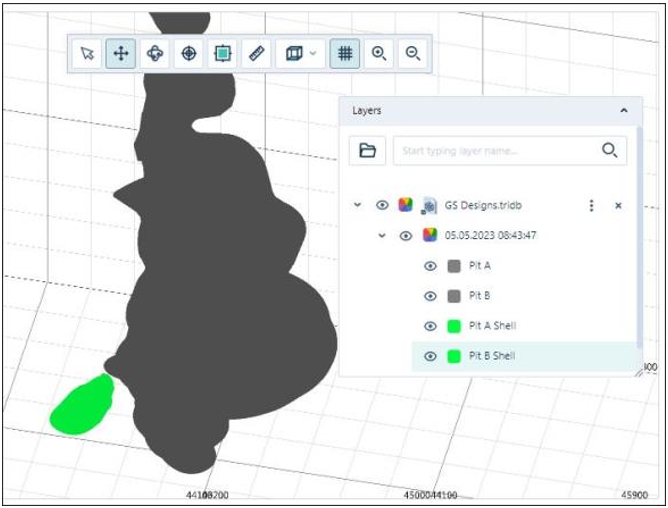Collapse the GS Designs.tridb tree node

[357, 205]
